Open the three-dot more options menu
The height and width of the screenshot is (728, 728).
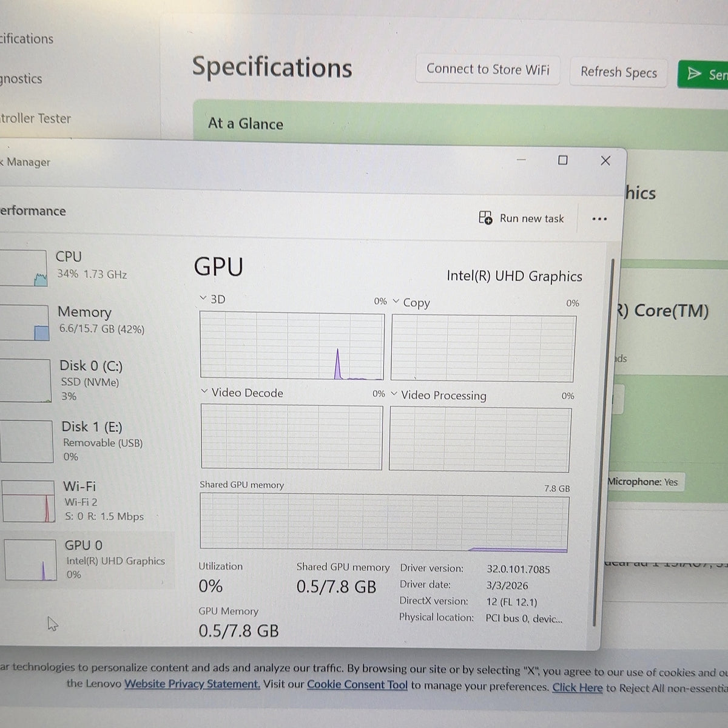coord(599,219)
